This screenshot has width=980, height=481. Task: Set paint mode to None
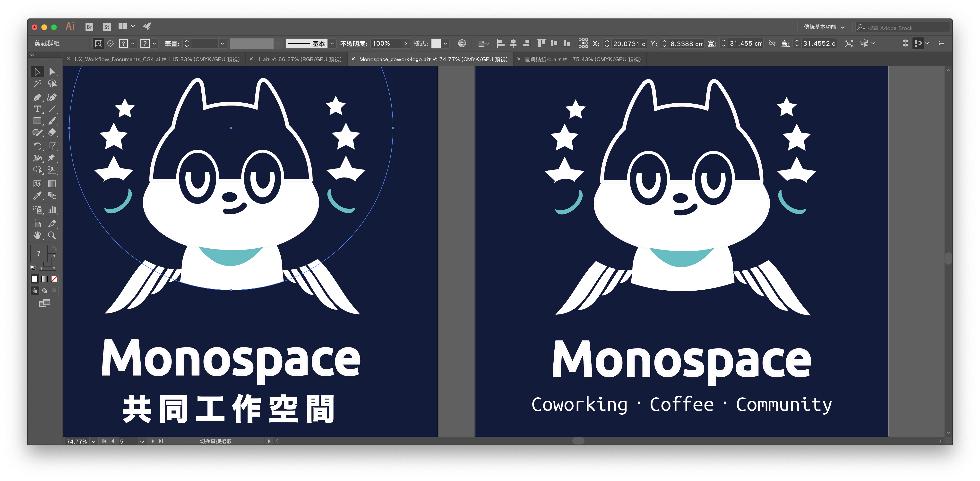(54, 279)
